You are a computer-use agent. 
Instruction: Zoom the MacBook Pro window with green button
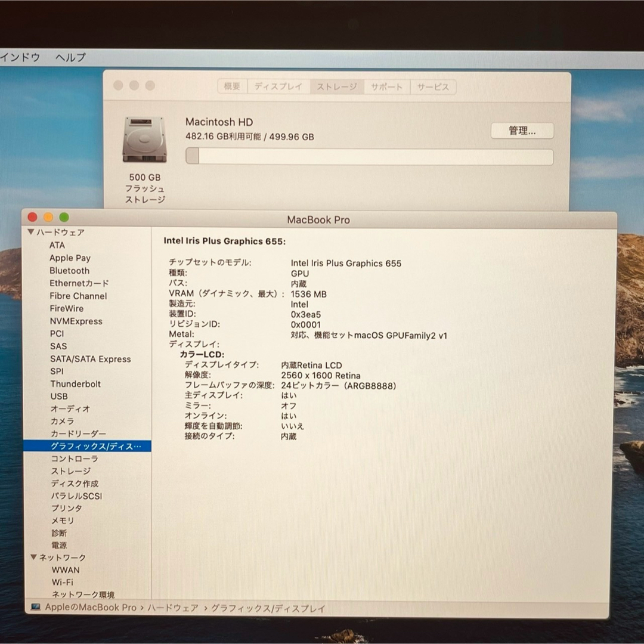pos(64,217)
